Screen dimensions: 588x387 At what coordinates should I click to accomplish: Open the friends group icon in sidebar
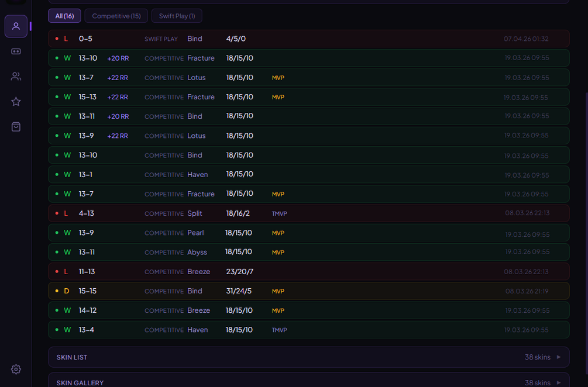16,77
